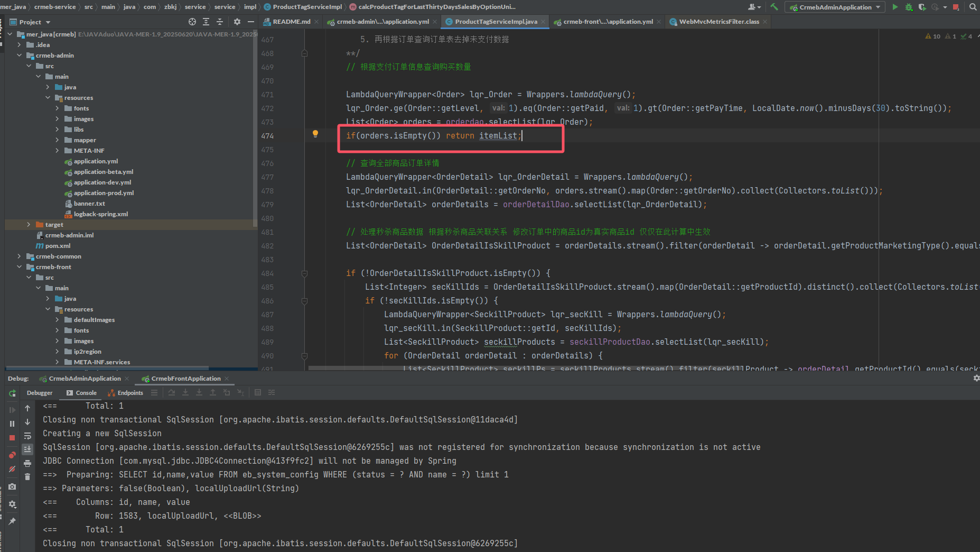Fold the comment block at line 468

(x=305, y=53)
